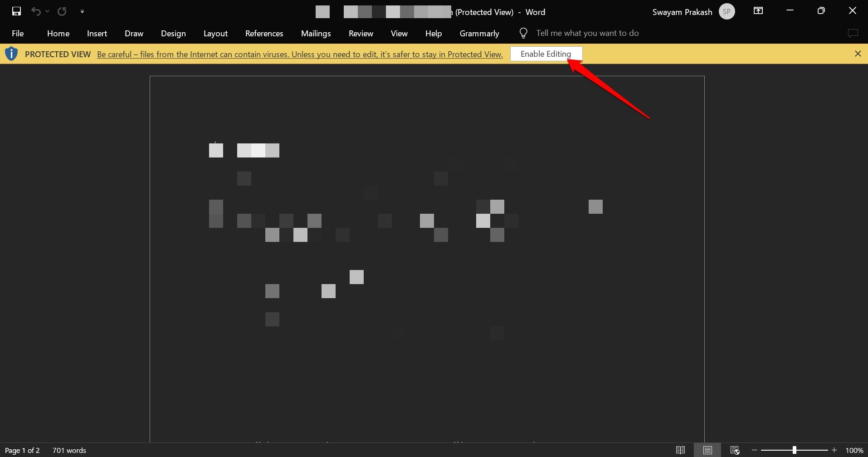Viewport: 868px width, 457px height.
Task: Open Customize Quick Access Toolbar dropdown
Action: tap(82, 11)
